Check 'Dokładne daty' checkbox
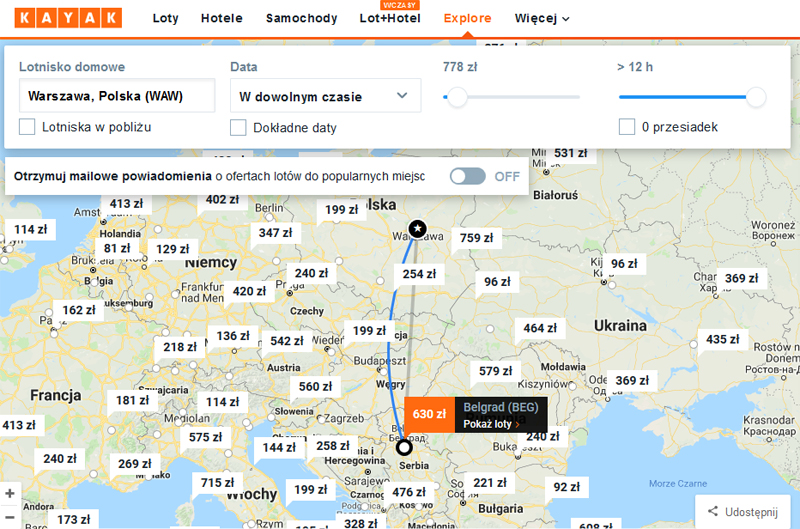Viewport: 800px width, 529px height. (238, 128)
